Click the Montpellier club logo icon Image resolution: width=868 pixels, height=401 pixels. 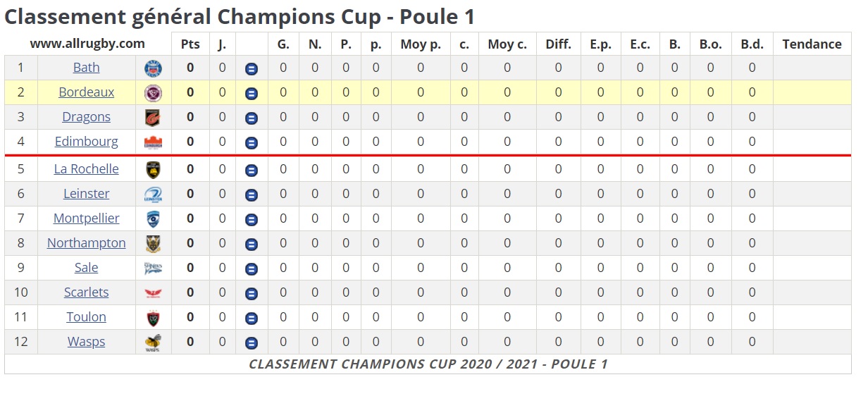(153, 219)
